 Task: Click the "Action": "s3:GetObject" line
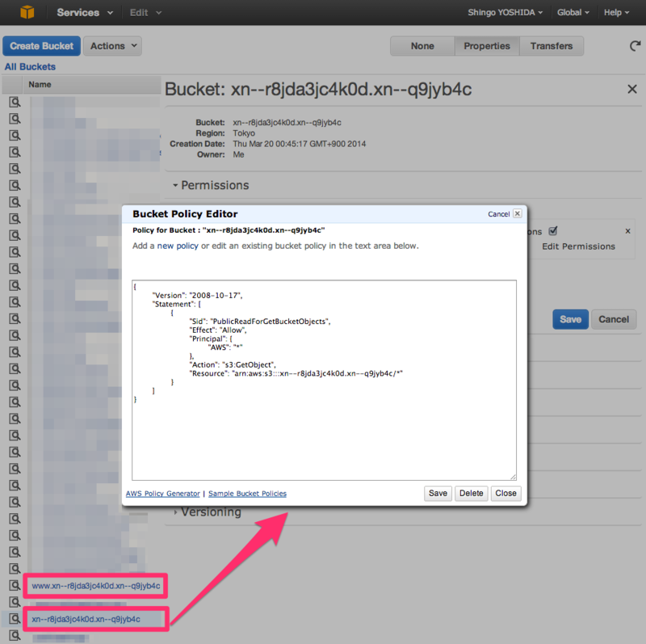[233, 365]
